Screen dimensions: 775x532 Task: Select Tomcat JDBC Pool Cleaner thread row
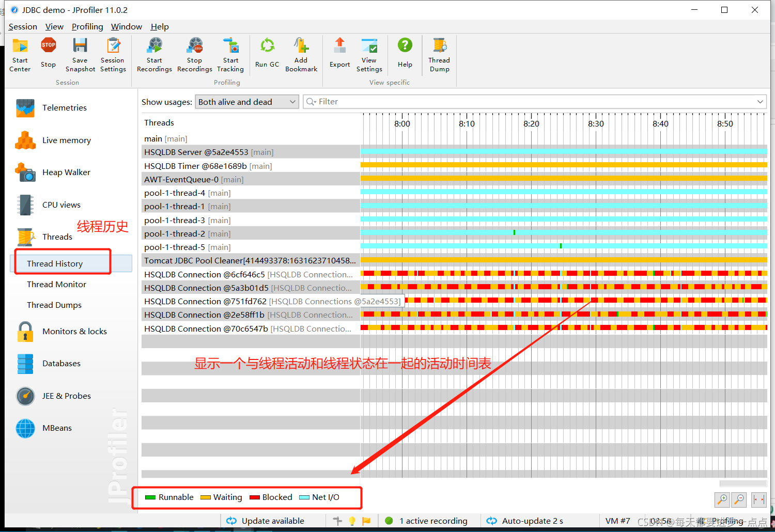pos(251,260)
